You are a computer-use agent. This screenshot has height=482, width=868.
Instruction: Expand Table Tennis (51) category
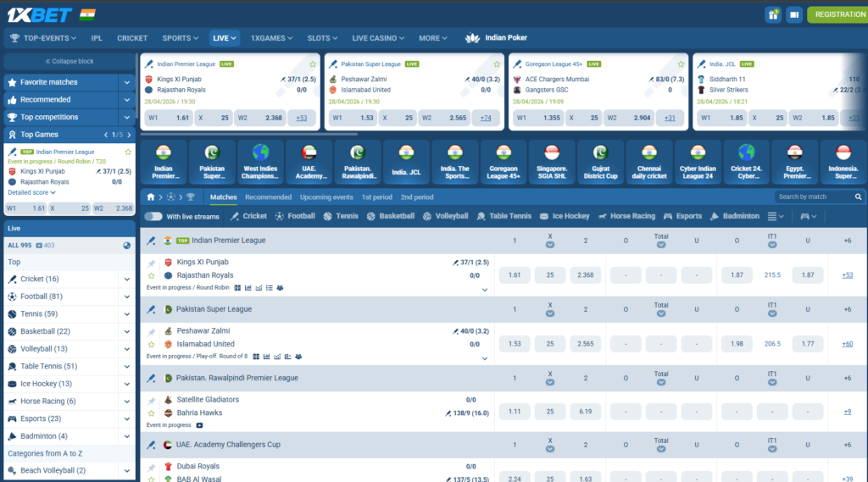click(x=127, y=366)
